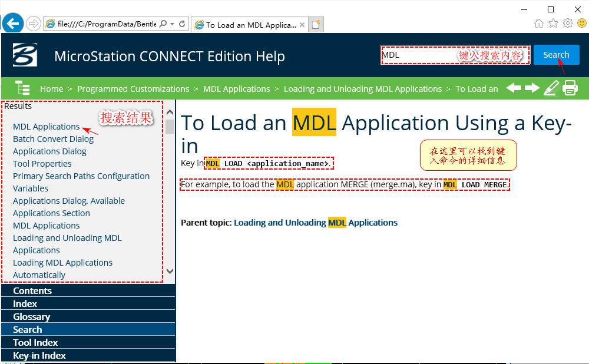Click results scrollbar up arrow
Screen dimensions: 589x364
[170, 112]
